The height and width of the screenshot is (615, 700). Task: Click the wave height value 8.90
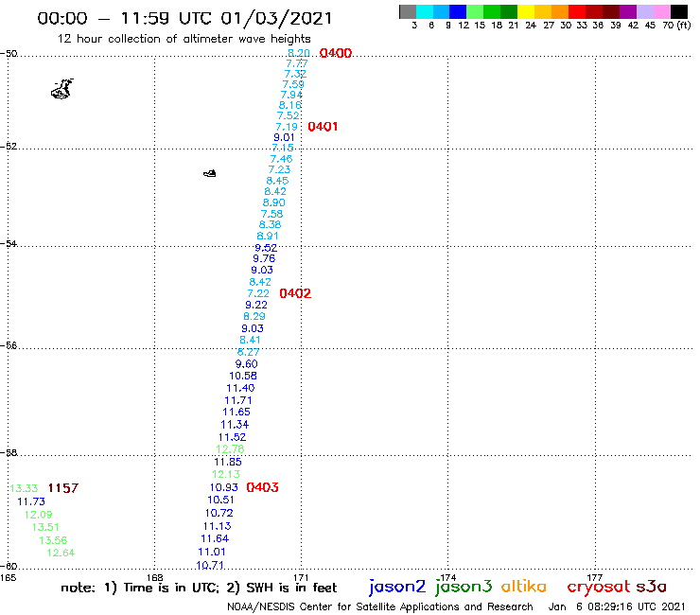[273, 202]
